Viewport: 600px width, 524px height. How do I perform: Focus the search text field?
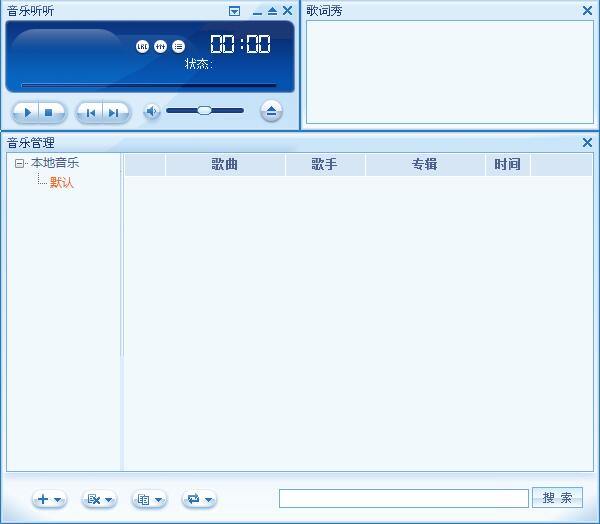(404, 498)
